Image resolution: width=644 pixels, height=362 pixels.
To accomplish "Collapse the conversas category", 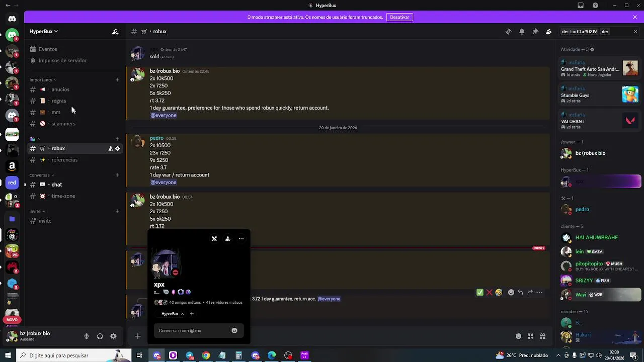I will pos(42,175).
